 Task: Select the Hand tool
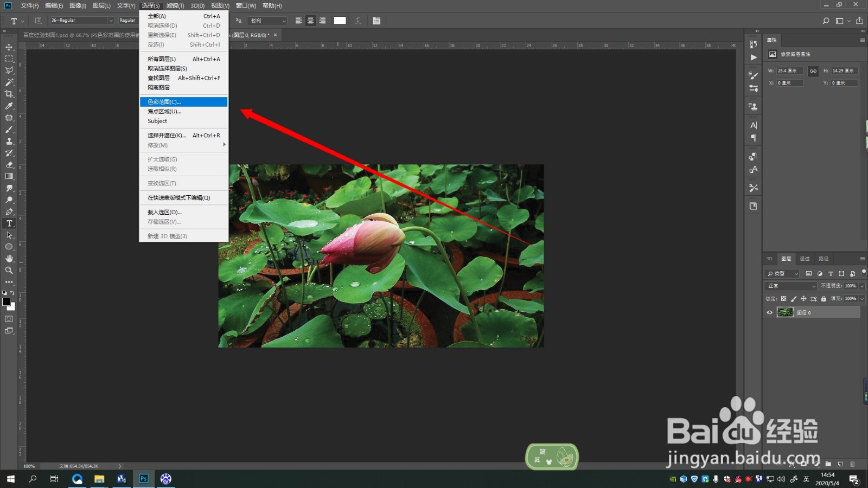9,259
